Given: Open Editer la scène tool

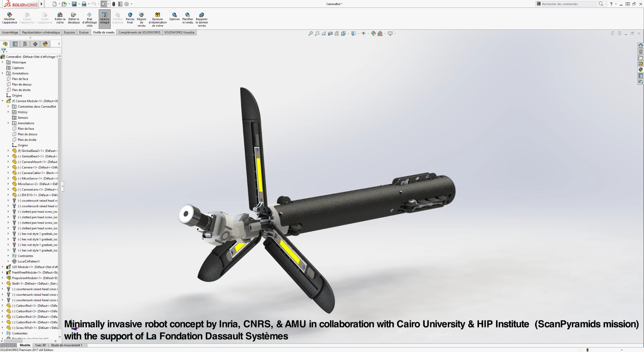Looking at the screenshot, I should click(60, 18).
